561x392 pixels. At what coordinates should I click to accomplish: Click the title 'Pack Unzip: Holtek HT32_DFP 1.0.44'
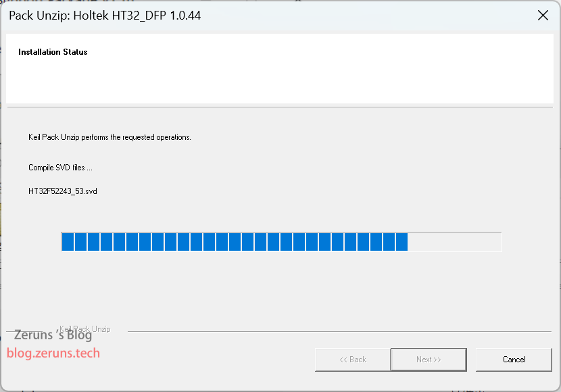click(x=105, y=16)
